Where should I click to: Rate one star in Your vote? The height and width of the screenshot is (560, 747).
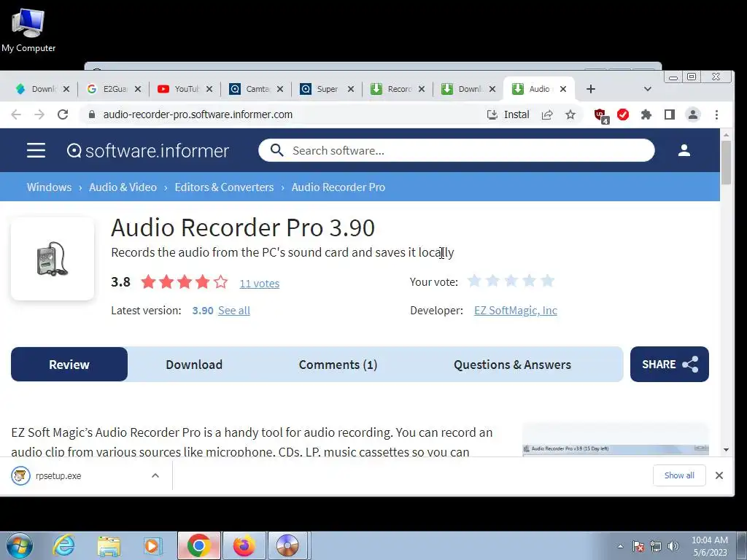pos(474,281)
